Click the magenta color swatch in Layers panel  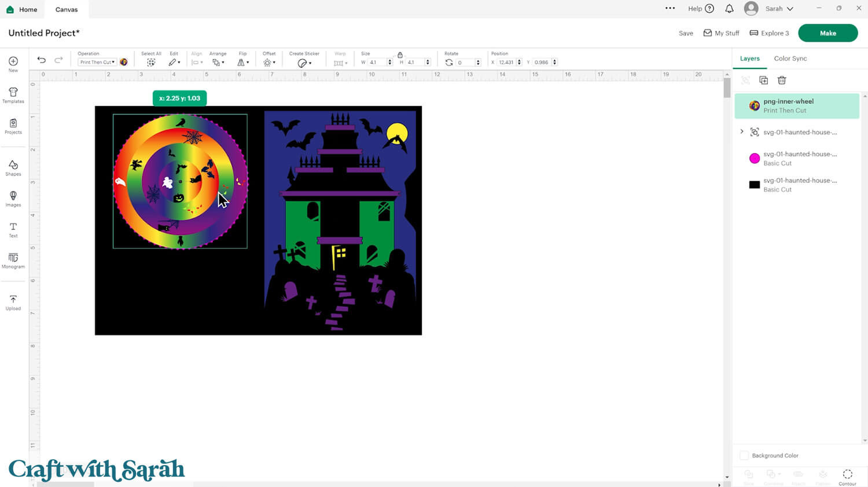pos(754,158)
